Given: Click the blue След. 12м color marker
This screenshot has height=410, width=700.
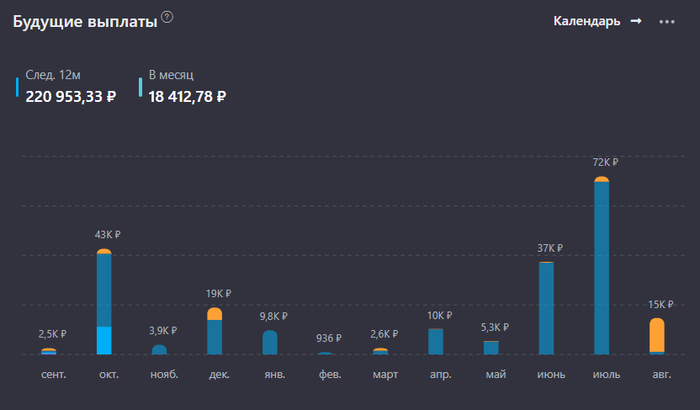Looking at the screenshot, I should 17,88.
